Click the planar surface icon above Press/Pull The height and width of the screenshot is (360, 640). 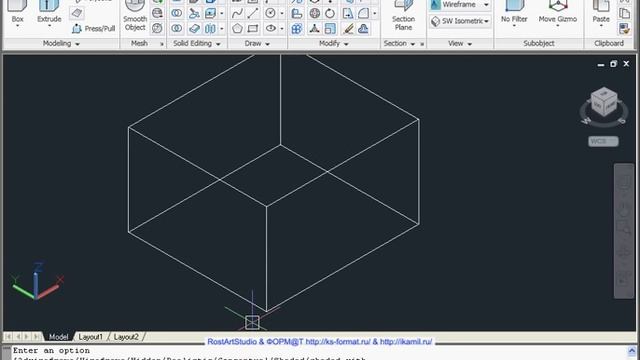pyautogui.click(x=77, y=13)
